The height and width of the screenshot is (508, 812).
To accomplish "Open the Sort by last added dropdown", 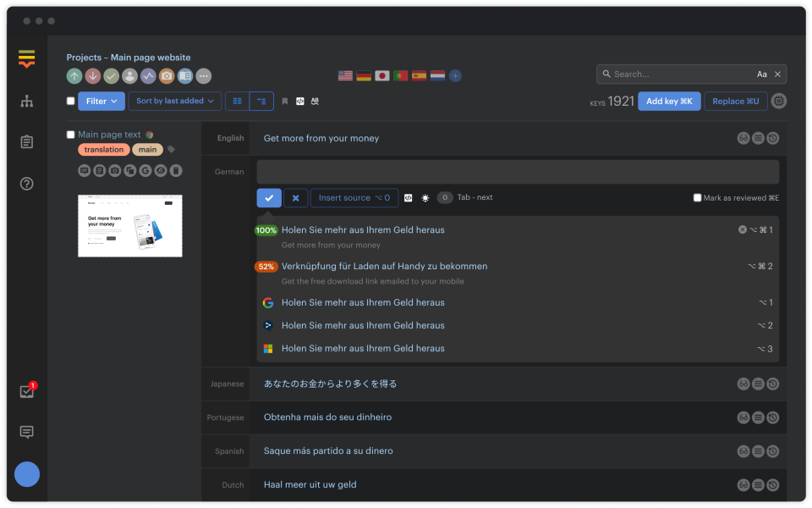I will [x=175, y=101].
